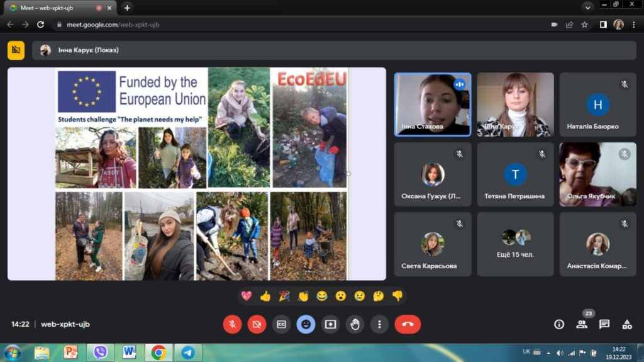Open the chat panel
Image resolution: width=644 pixels, height=362 pixels.
point(604,324)
